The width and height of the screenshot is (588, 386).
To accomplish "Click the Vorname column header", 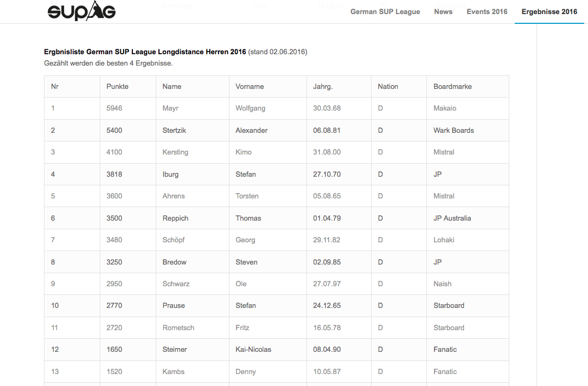I will 250,86.
